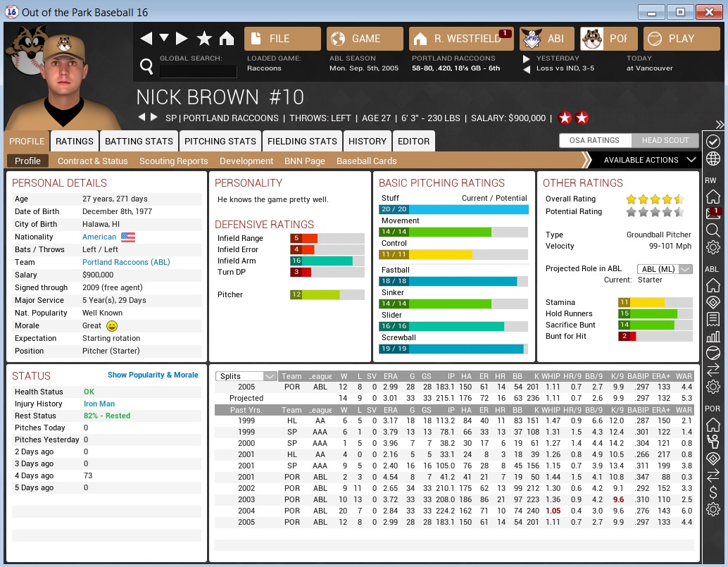Viewport: 728px width, 567px height.
Task: Open Portland finances dollar icon
Action: (713, 492)
